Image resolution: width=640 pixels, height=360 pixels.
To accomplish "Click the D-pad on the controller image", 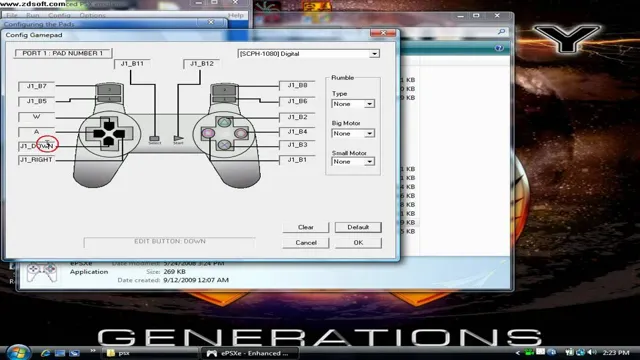I will (x=109, y=133).
